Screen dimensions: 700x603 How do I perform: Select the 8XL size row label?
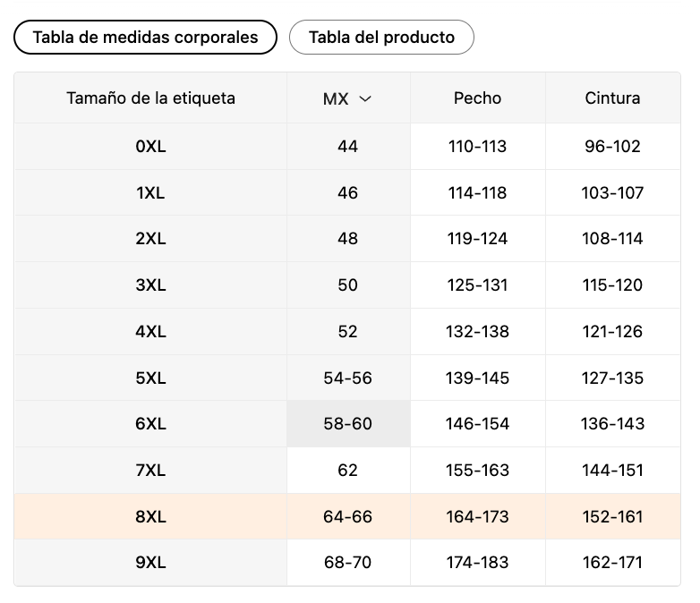click(x=151, y=516)
